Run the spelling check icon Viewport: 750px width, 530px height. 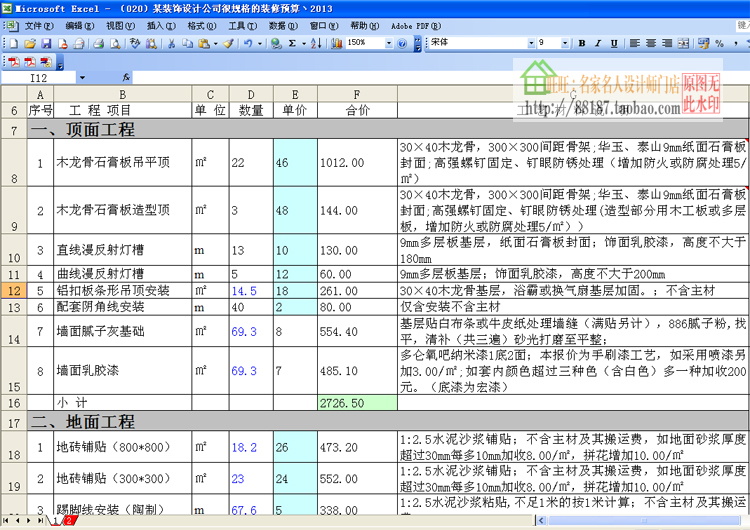tap(135, 44)
